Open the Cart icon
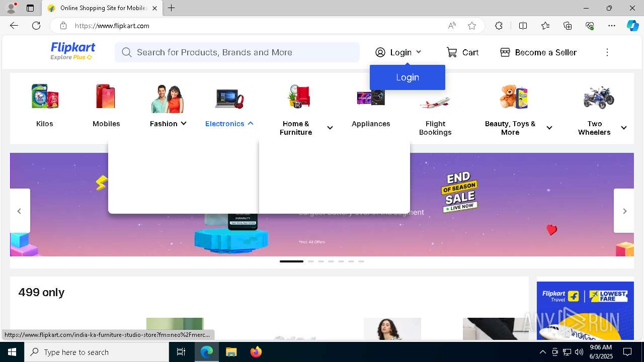 (x=452, y=52)
